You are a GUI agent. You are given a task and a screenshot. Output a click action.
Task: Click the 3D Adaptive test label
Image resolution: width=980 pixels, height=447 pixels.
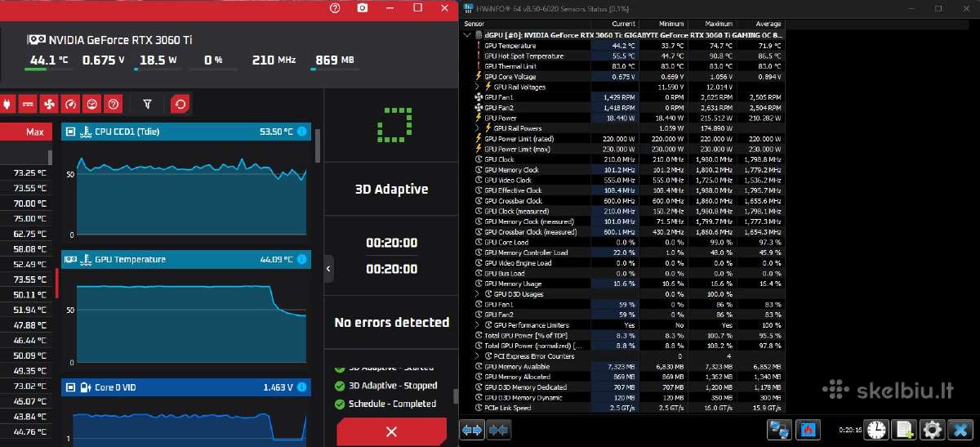391,189
